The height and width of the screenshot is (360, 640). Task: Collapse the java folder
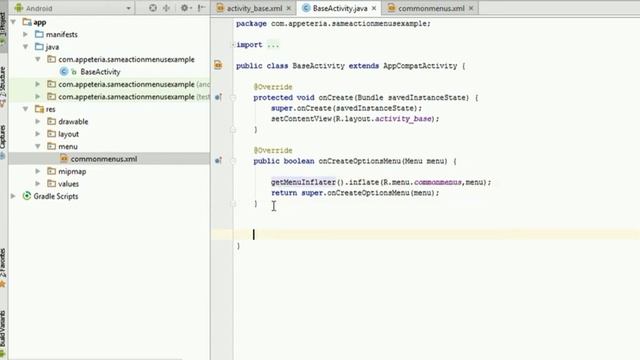pyautogui.click(x=26, y=47)
